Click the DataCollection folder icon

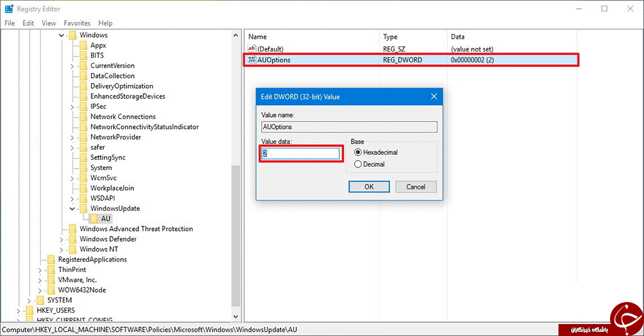click(84, 76)
